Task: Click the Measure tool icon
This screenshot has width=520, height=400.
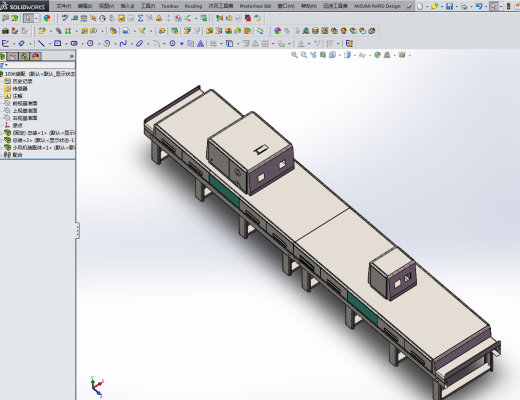Action: [74, 18]
